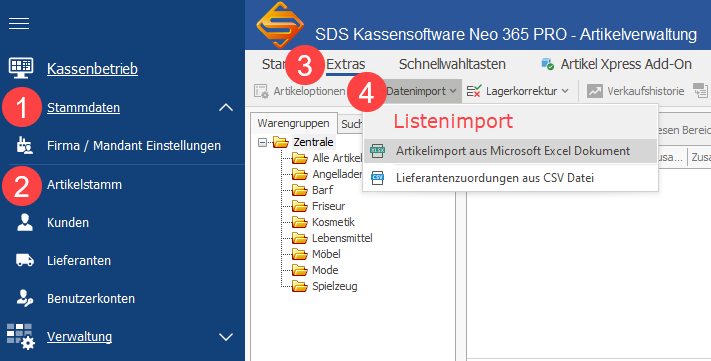Switch to the Schnellwahltasten tab
The height and width of the screenshot is (361, 711).
[452, 64]
